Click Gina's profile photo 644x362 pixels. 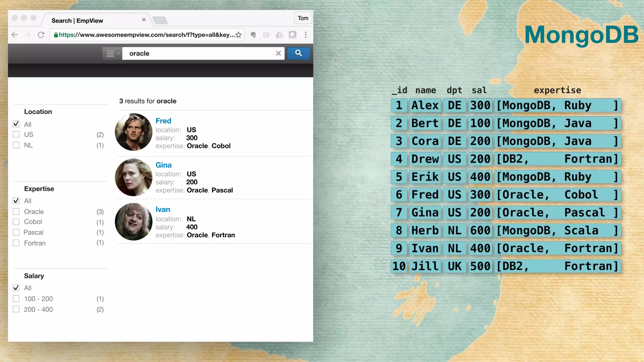click(x=134, y=177)
